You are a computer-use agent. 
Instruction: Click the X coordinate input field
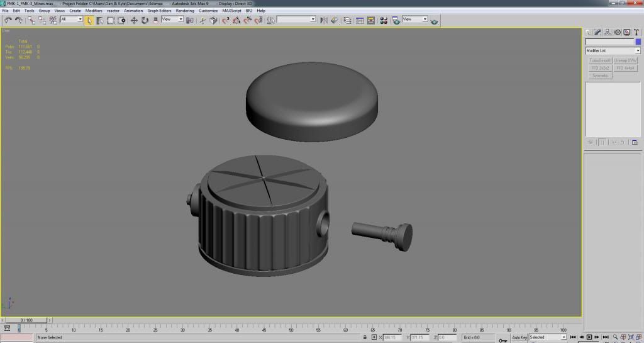[x=393, y=337]
